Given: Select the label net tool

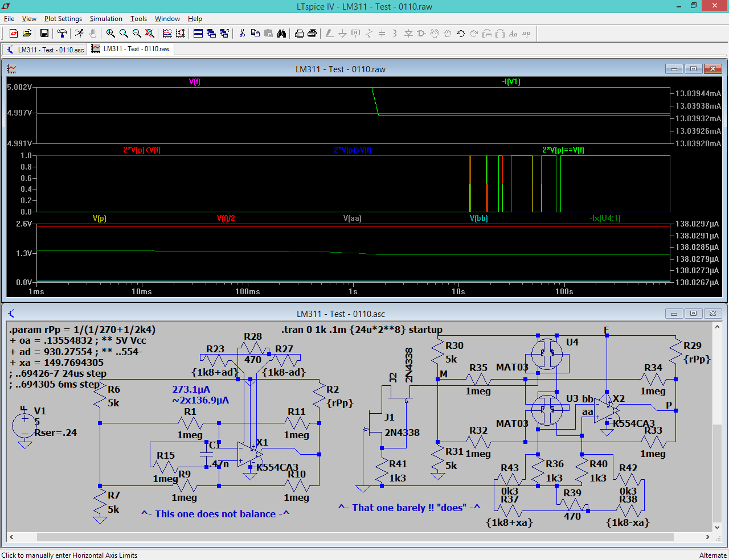Looking at the screenshot, I should pyautogui.click(x=356, y=34).
